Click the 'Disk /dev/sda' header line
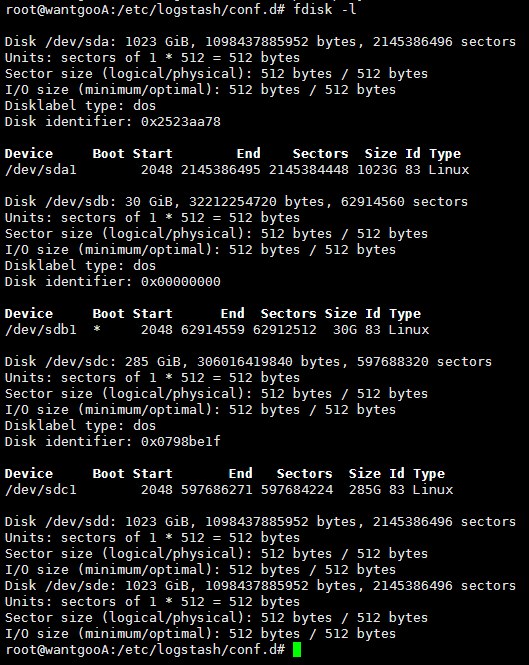Image resolution: width=529 pixels, height=665 pixels. pyautogui.click(x=260, y=42)
